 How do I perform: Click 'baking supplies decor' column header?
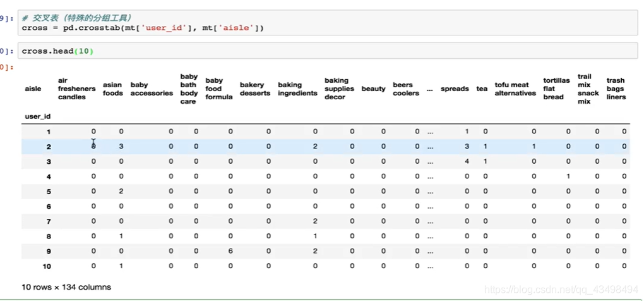coord(339,89)
